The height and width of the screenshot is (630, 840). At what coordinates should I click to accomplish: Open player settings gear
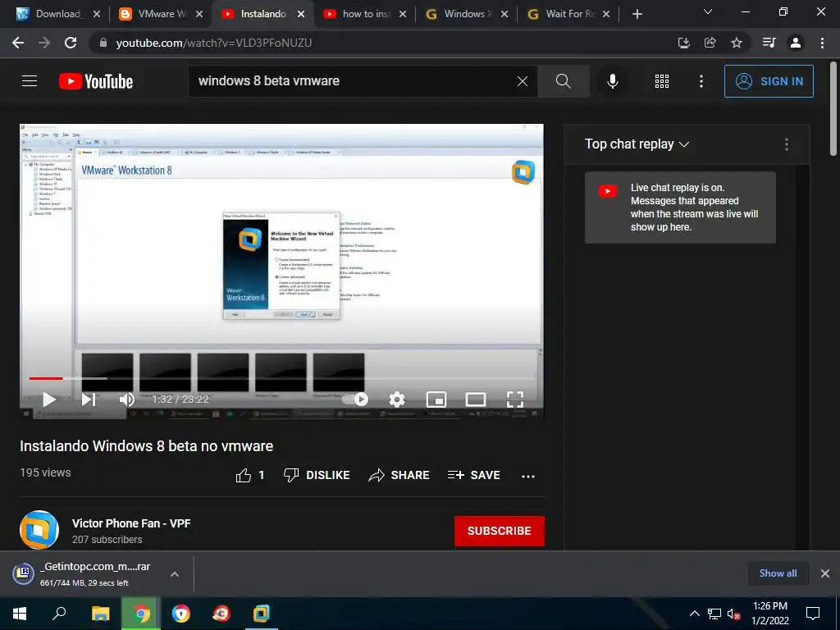coord(397,399)
